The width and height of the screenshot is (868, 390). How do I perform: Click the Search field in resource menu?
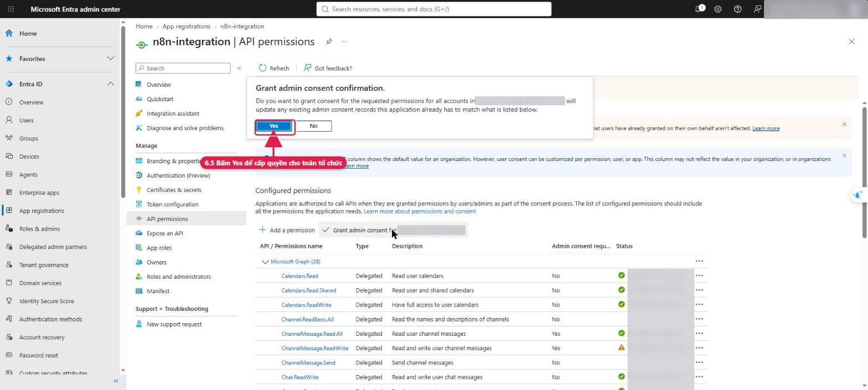(x=183, y=68)
